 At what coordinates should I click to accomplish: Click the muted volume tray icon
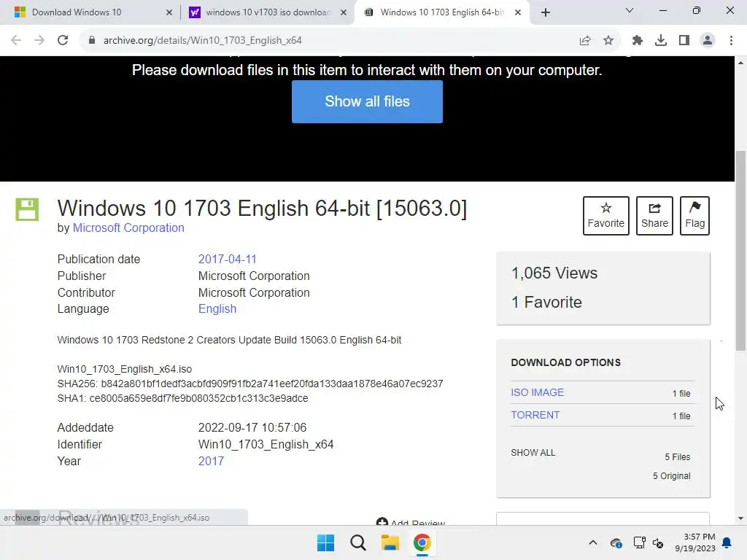tap(658, 542)
